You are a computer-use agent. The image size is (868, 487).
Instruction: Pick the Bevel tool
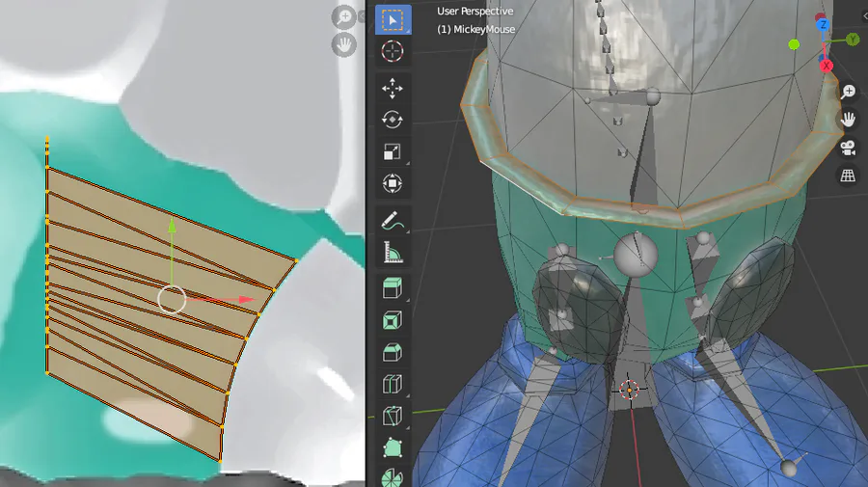(393, 353)
